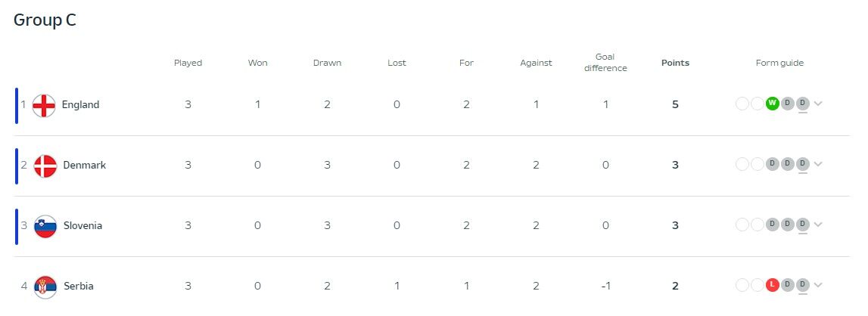Open the Denmark team link
The image size is (868, 316).
pyautogui.click(x=84, y=166)
